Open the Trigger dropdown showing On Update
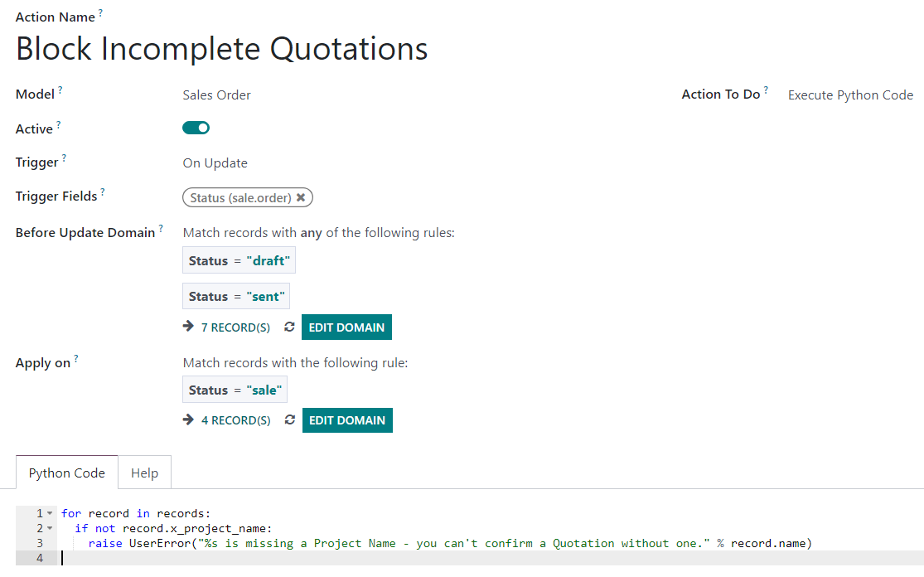This screenshot has width=924, height=577. point(215,163)
